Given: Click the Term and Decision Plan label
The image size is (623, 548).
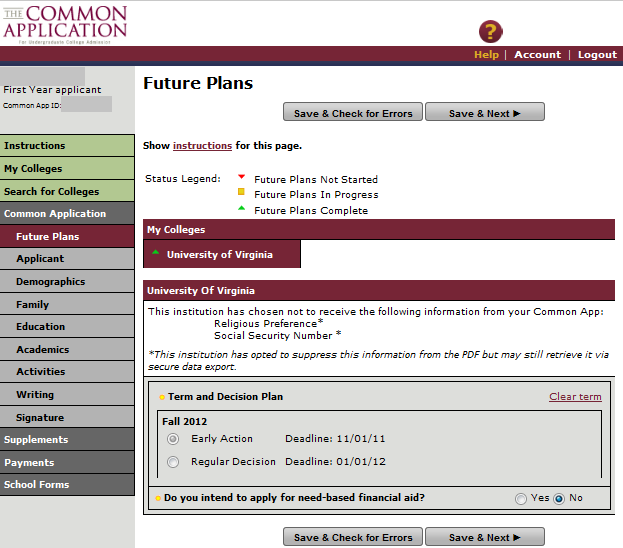Looking at the screenshot, I should [225, 397].
